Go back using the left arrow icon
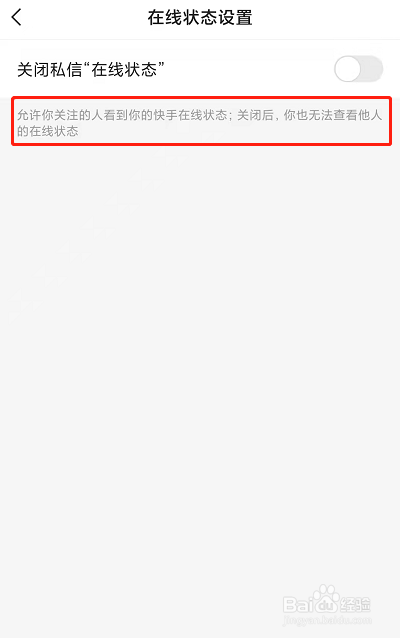Viewport: 400px width, 638px height. point(16,17)
